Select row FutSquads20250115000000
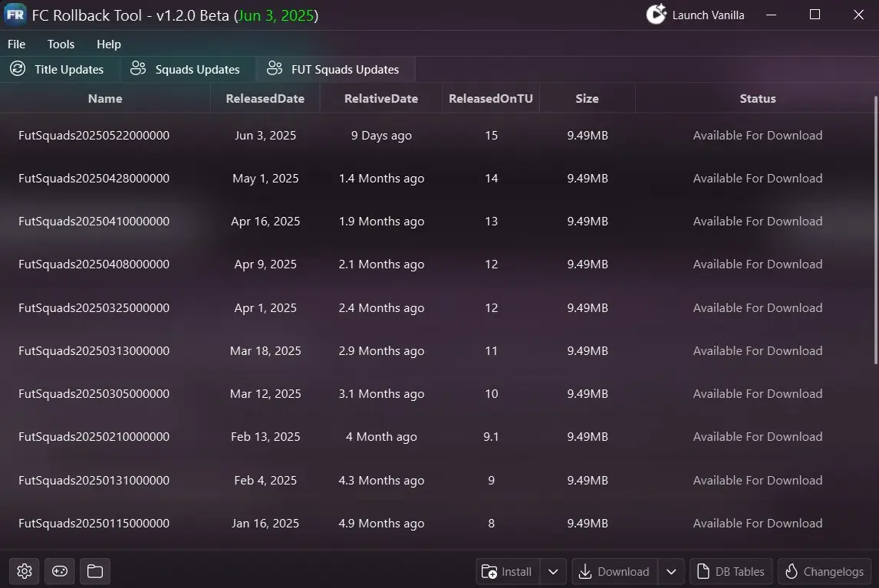Screen dimensions: 879x588 point(436,524)
